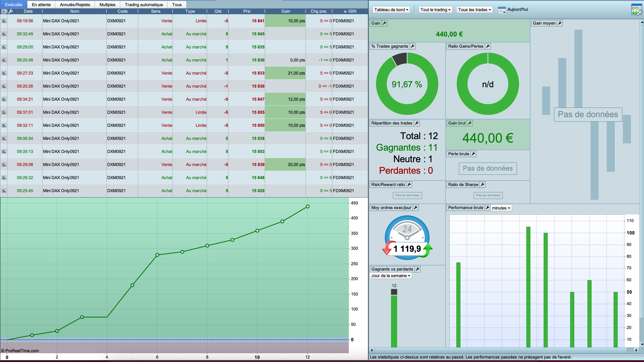644x362 pixels.
Task: Click wrench icon beside Ratio Gains/Pertes
Action: pos(488,46)
